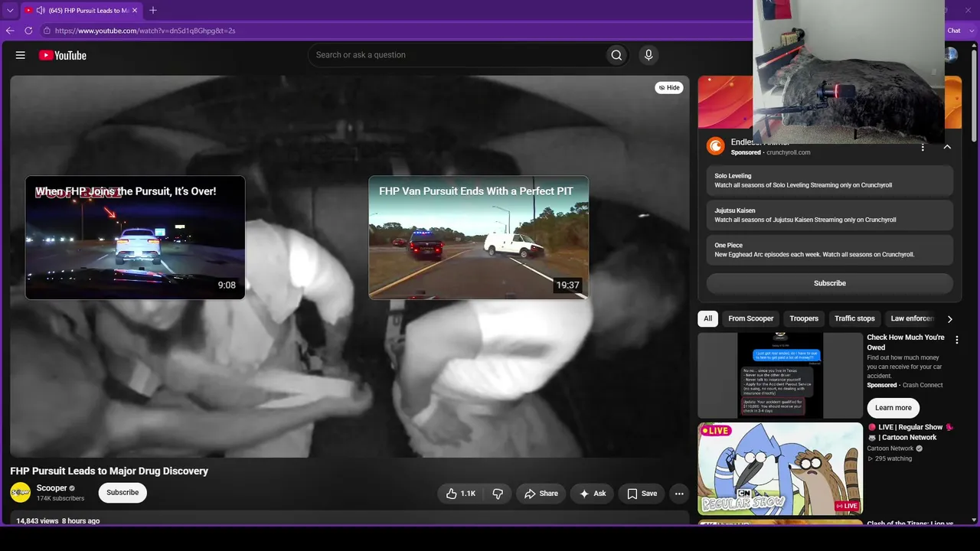Open Crunchyroll ad options menu

(x=923, y=147)
